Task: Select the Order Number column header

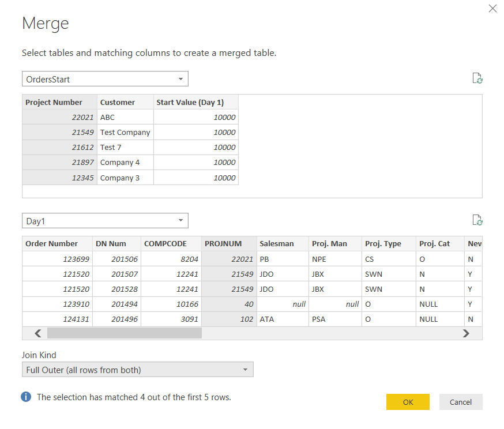Action: coord(58,243)
